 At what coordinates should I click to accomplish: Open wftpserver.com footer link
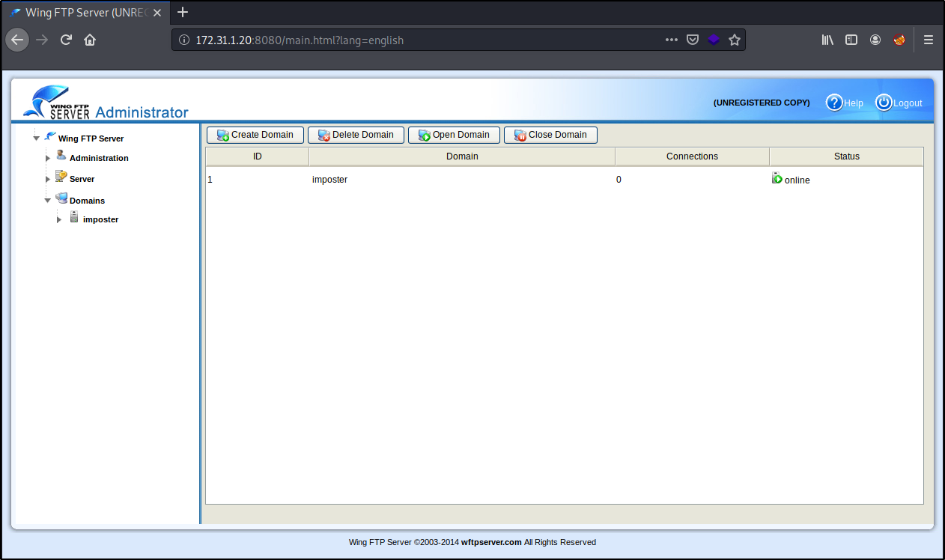(491, 542)
